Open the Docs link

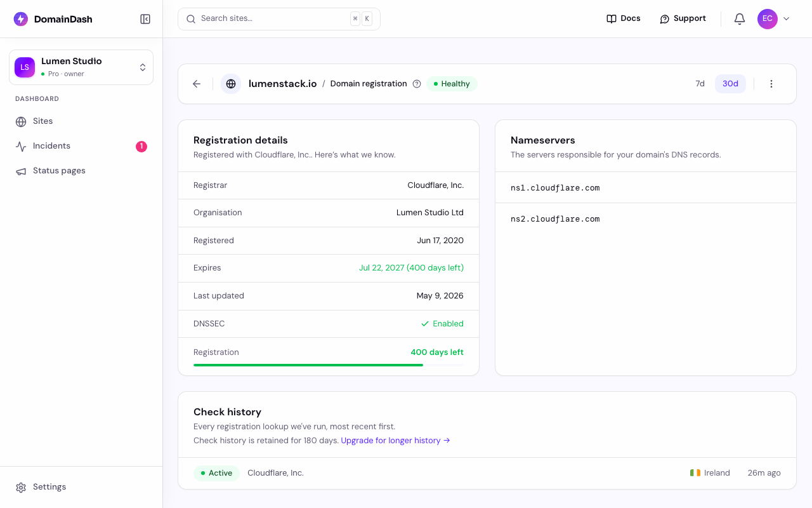[x=624, y=19]
